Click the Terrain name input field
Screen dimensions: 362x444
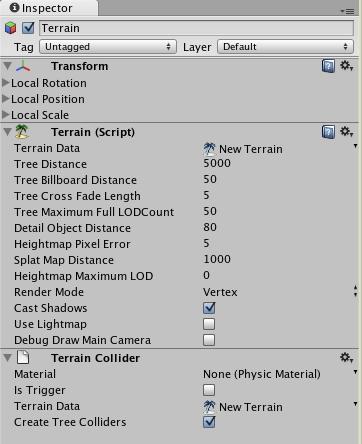[x=197, y=28]
